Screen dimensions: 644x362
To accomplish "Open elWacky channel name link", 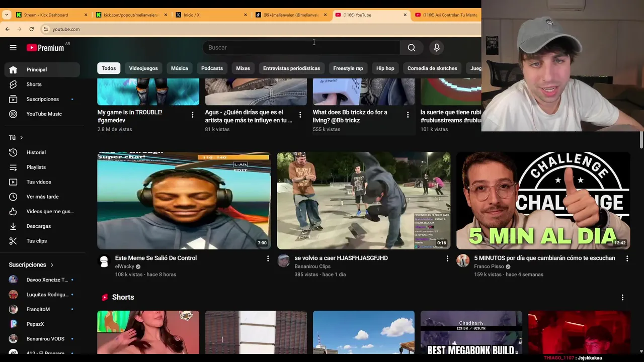I will [x=125, y=266].
